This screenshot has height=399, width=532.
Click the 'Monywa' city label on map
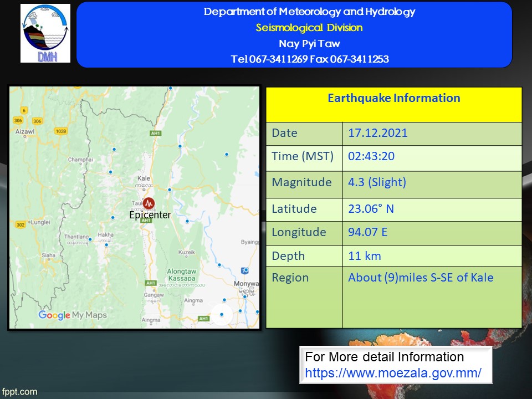pyautogui.click(x=246, y=283)
